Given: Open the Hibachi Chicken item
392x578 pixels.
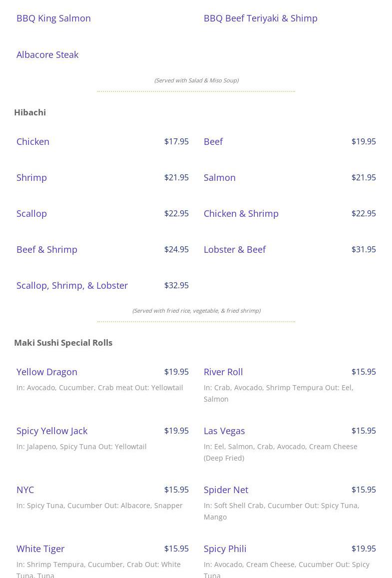Looking at the screenshot, I should [x=33, y=141].
